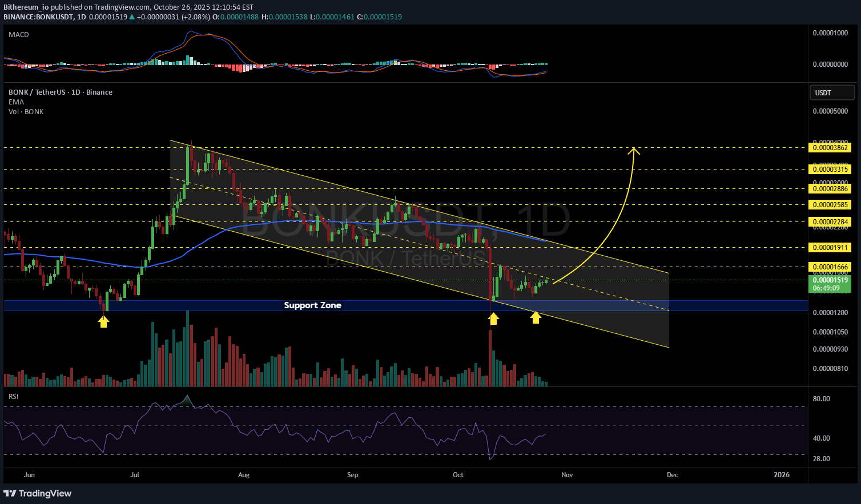The image size is (861, 504).
Task: Click the Oct label on time axis
Action: (458, 475)
